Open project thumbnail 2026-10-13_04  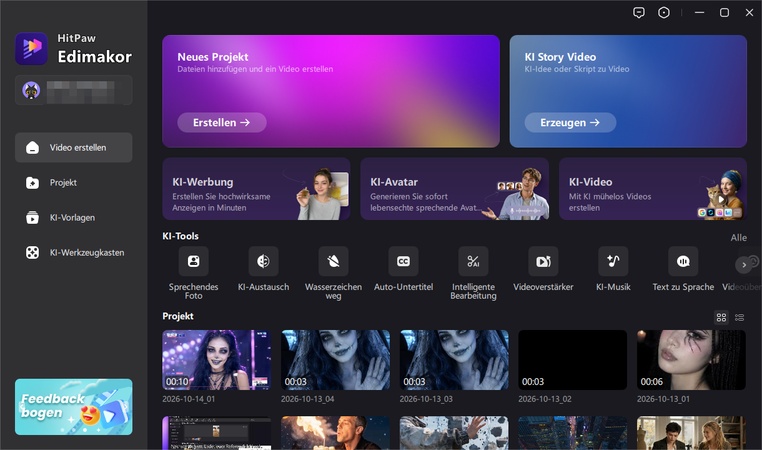[x=335, y=360]
